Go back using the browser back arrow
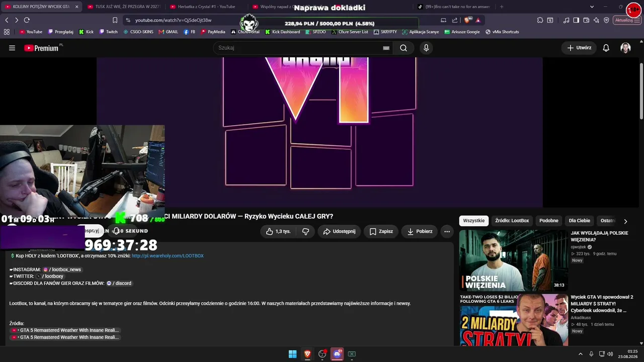 click(7, 20)
